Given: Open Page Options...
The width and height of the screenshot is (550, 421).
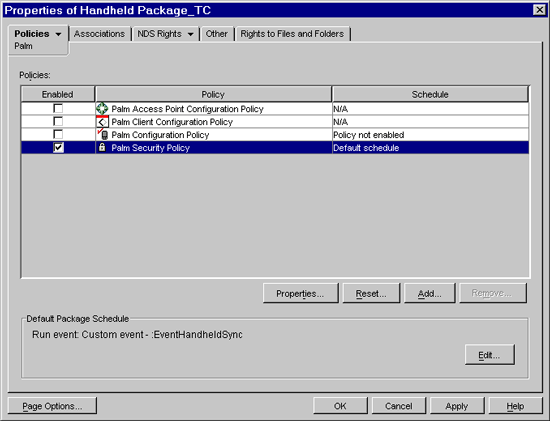Looking at the screenshot, I should (x=52, y=406).
